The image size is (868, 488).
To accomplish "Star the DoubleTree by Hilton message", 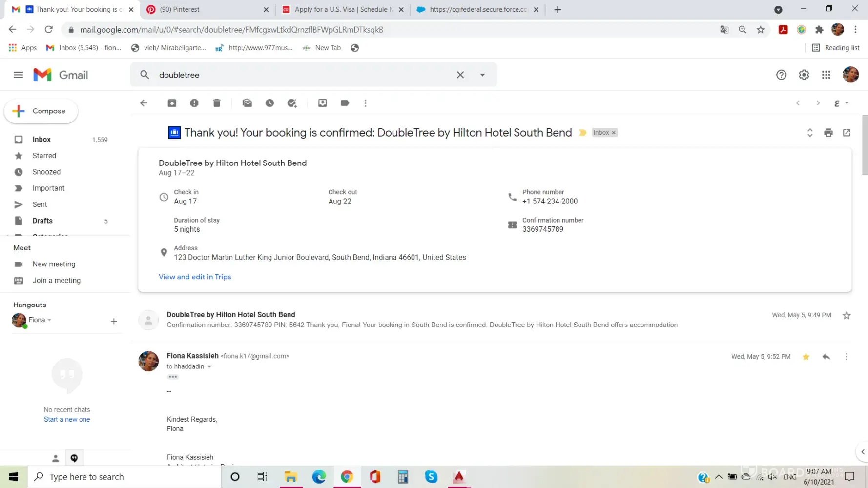I will click(847, 315).
